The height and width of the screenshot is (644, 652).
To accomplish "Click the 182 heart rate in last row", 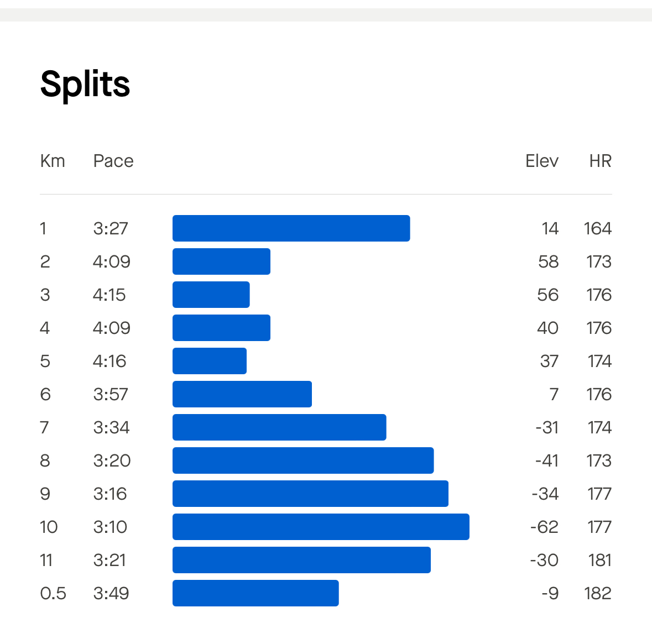I will click(x=598, y=593).
